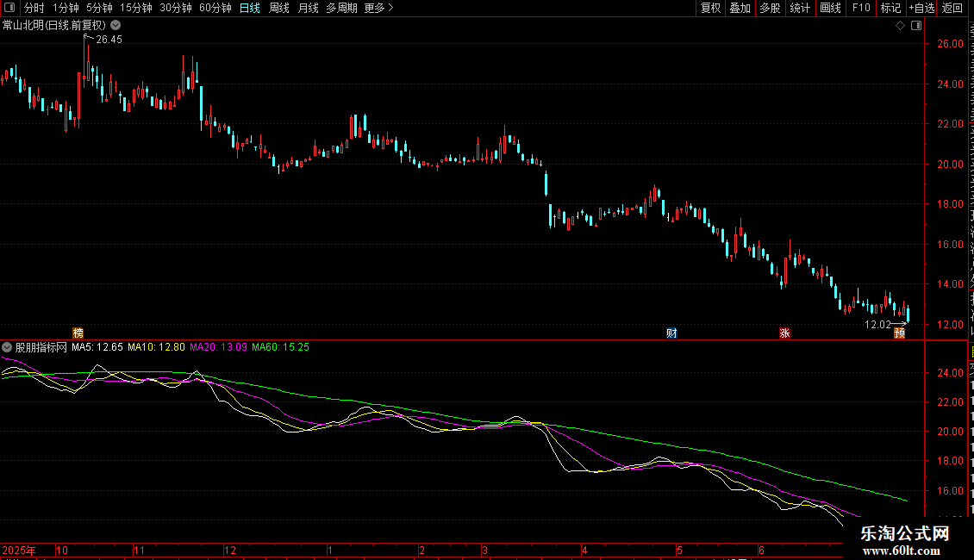Click the 标记 mark button
Screen dimensions: 974x560
point(890,8)
